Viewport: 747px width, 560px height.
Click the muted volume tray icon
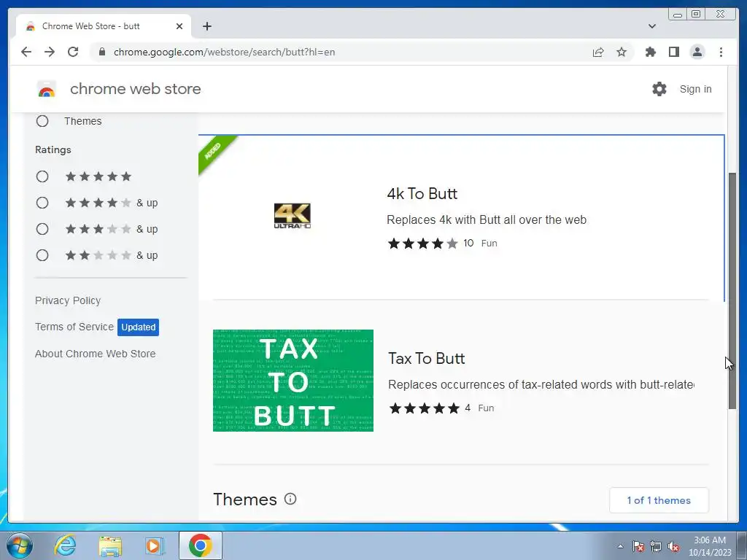673,546
